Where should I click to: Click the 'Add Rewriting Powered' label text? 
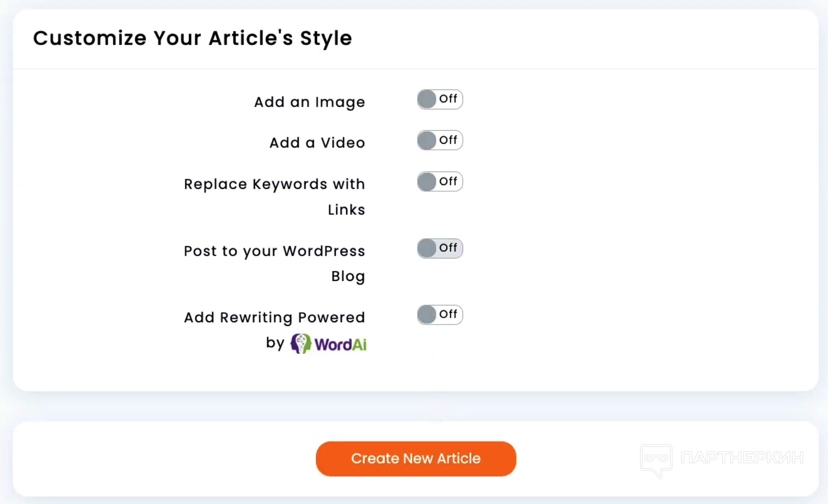click(274, 318)
